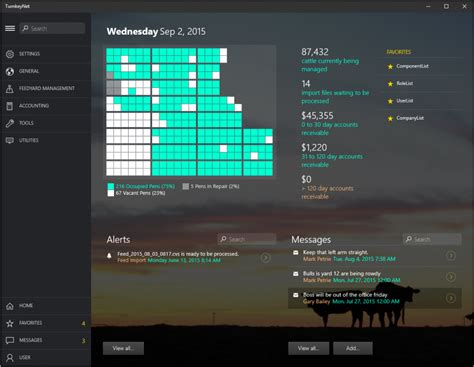Select the GENERAL menu label
The height and width of the screenshot is (367, 474).
(29, 71)
